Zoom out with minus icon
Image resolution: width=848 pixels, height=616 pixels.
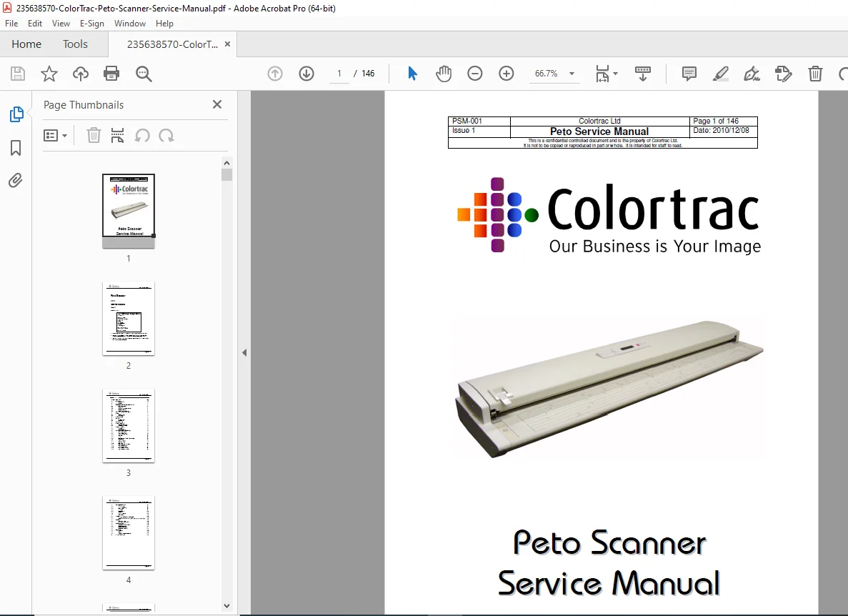(x=475, y=74)
